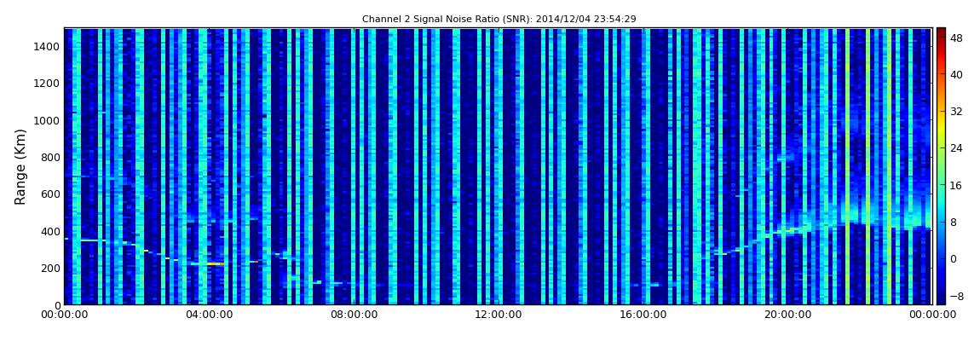Screen dimensions: 980x347
Task: Click the 1400 range tick label
Action: pos(47,47)
